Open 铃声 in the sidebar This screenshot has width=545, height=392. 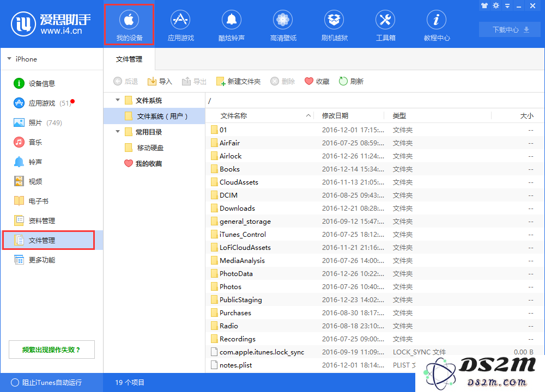pyautogui.click(x=52, y=162)
